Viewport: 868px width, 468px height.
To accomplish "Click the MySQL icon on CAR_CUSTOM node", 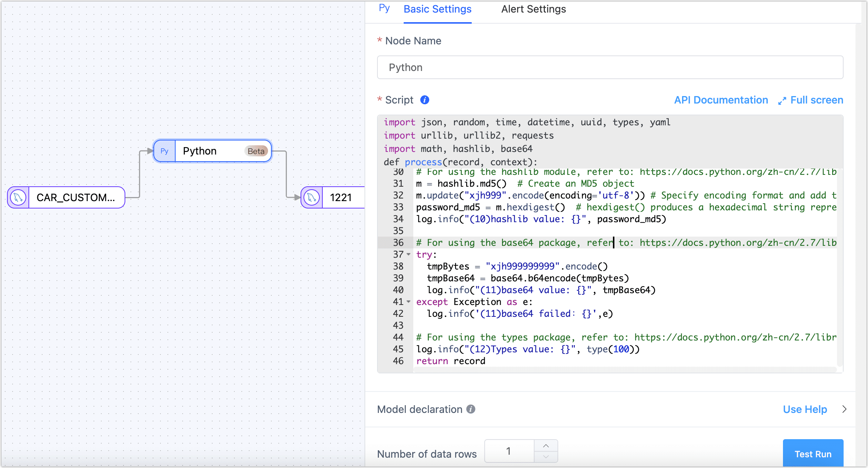I will click(x=18, y=197).
